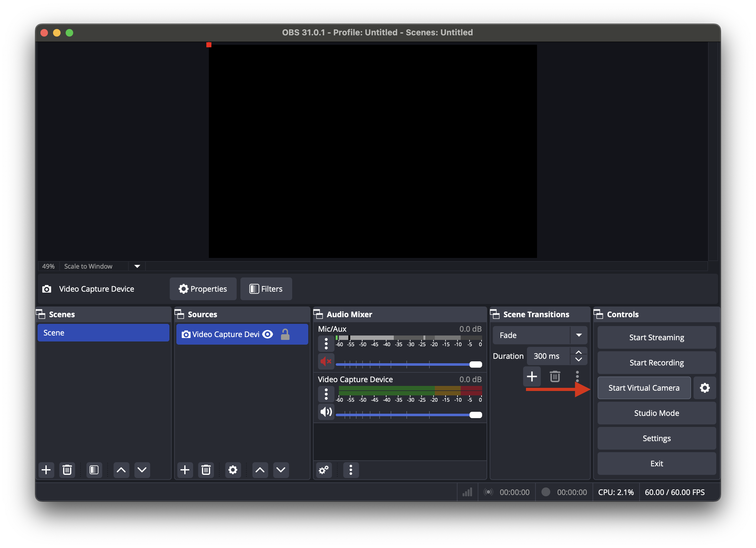Open source properties gear in Sources toolbar
This screenshot has width=756, height=548.
(x=233, y=470)
